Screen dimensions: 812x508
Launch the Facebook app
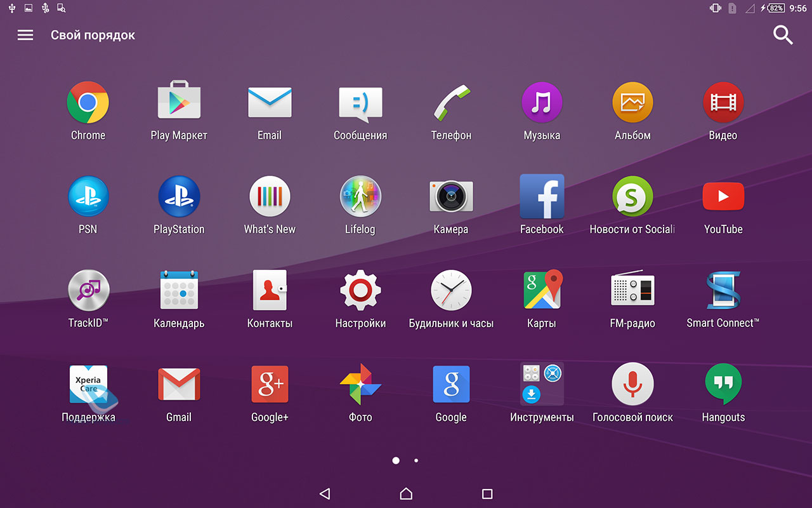(542, 196)
